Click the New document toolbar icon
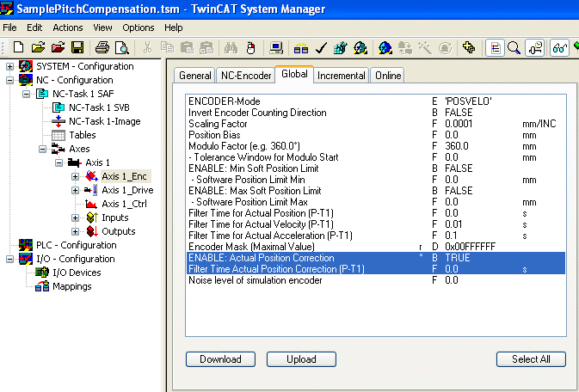The height and width of the screenshot is (392, 579). (18, 47)
